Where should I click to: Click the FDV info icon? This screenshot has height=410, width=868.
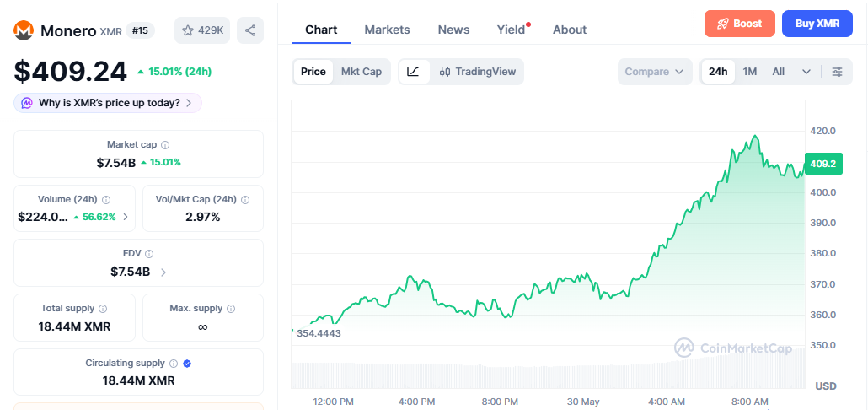point(149,254)
